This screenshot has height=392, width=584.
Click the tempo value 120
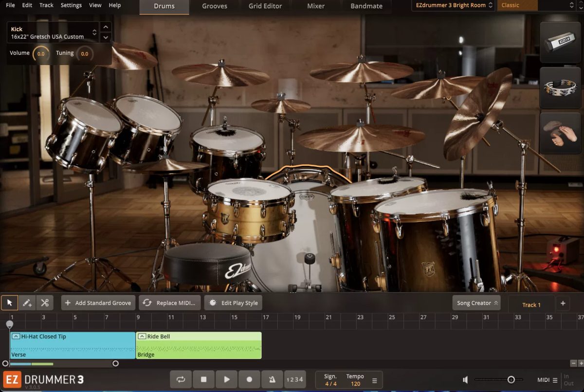click(355, 384)
